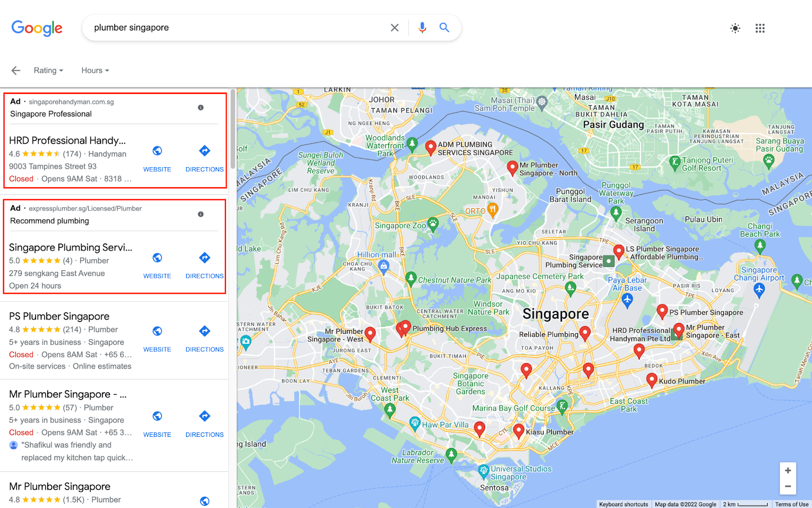Open the Rating filter dropdown
812x508 pixels.
[48, 71]
